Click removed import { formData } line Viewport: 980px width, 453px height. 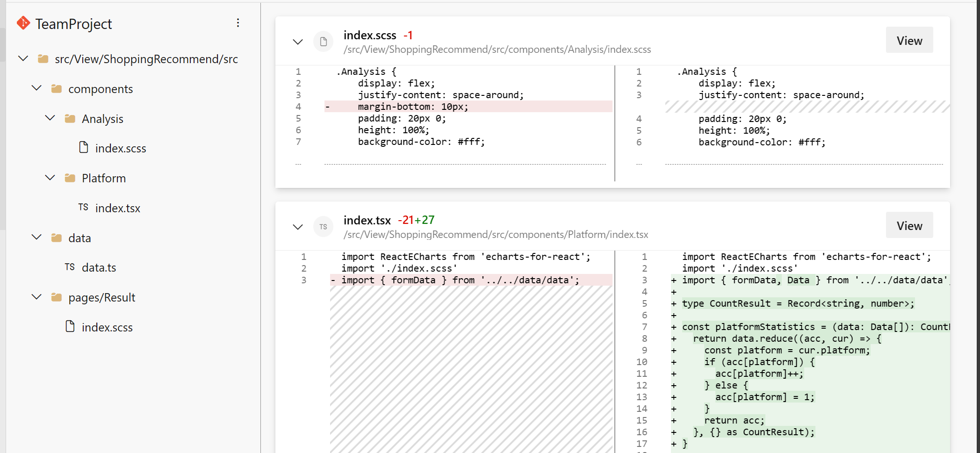click(471, 280)
